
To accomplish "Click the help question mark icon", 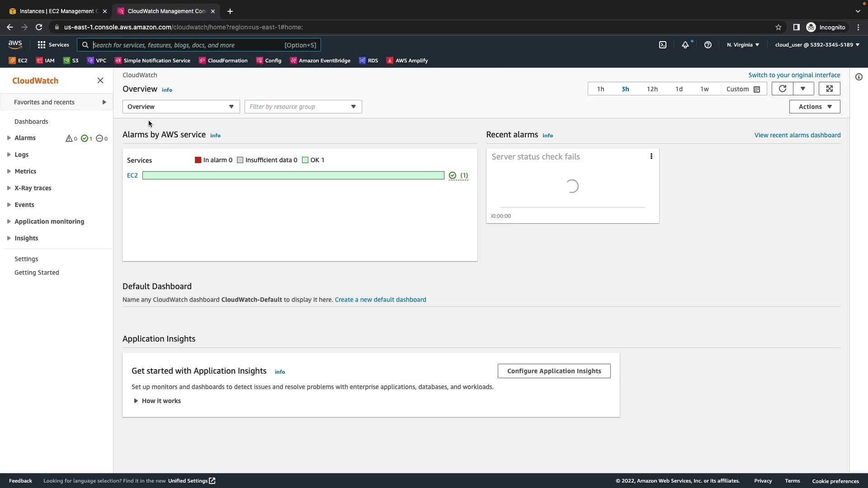I will (x=708, y=45).
